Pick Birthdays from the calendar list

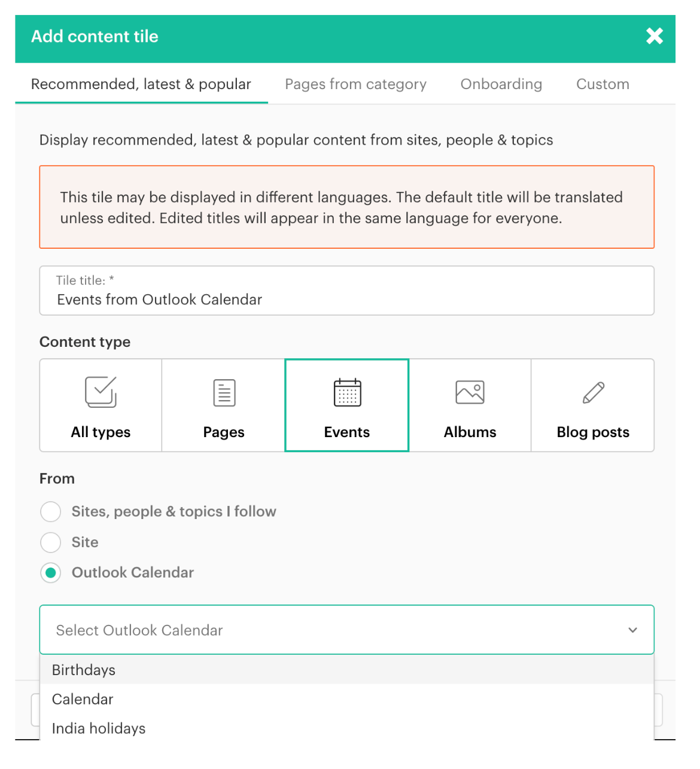coord(84,670)
